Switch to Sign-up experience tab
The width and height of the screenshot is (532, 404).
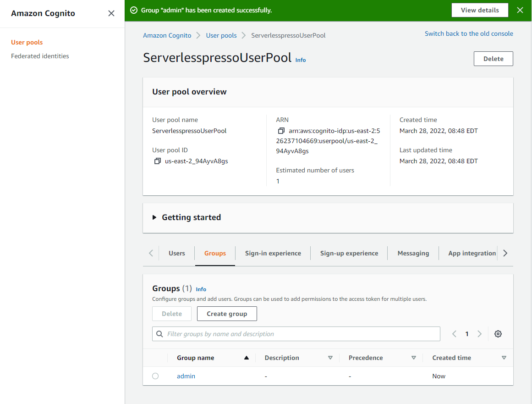[x=349, y=253]
